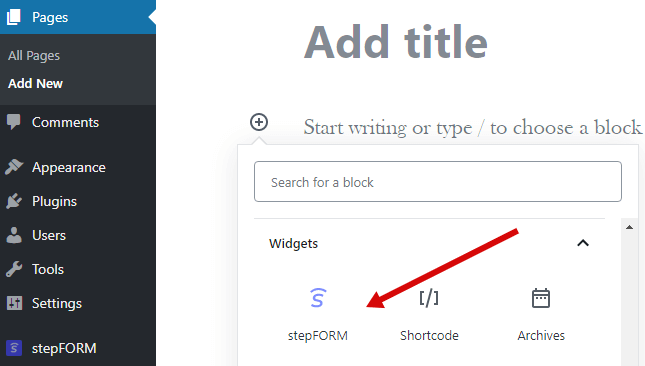Open the Pages menu icon in sidebar
The width and height of the screenshot is (645, 366).
click(14, 17)
